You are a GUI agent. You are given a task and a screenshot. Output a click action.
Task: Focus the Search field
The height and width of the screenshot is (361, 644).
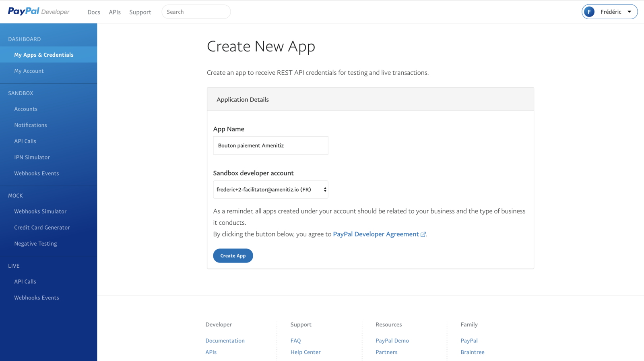(x=196, y=12)
